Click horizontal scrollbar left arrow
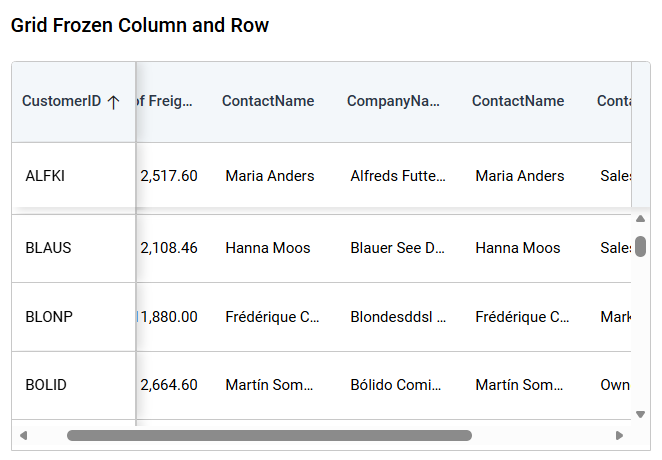The image size is (662, 460). click(x=23, y=436)
